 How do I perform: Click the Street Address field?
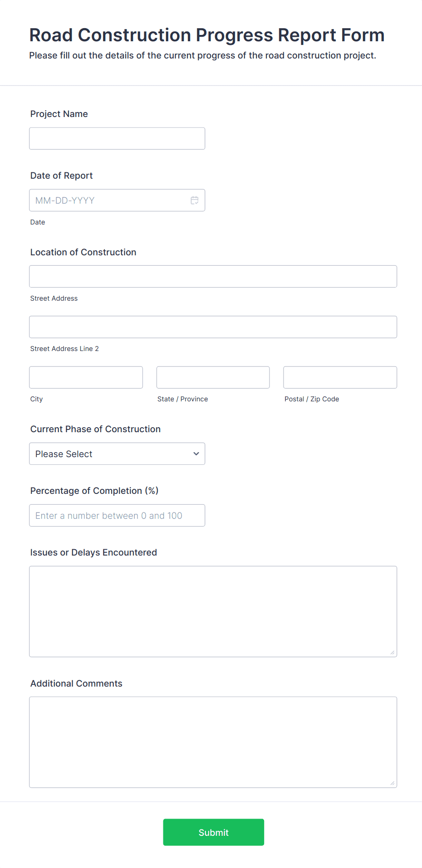pyautogui.click(x=213, y=276)
